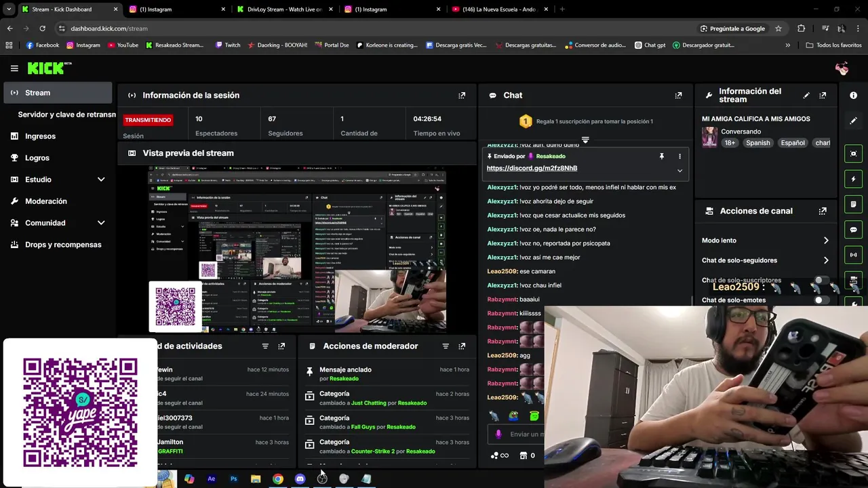The width and height of the screenshot is (868, 488).
Task: Click the stream preview thumbnail
Action: pyautogui.click(x=297, y=249)
